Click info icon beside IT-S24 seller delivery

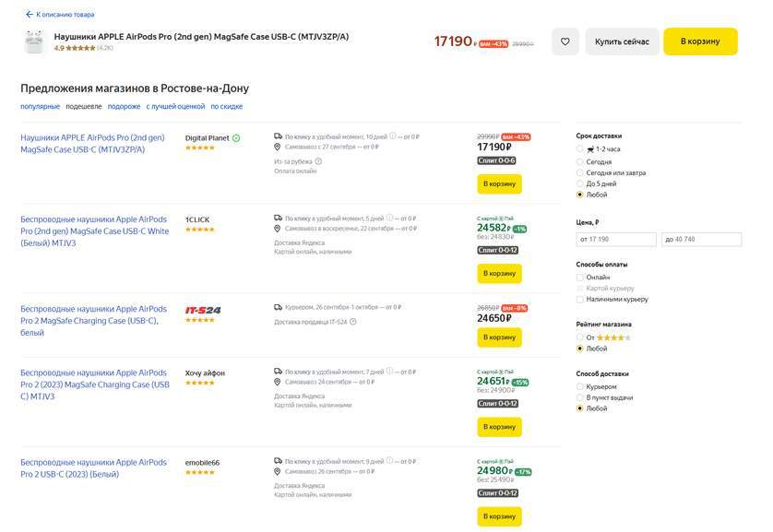pos(353,322)
